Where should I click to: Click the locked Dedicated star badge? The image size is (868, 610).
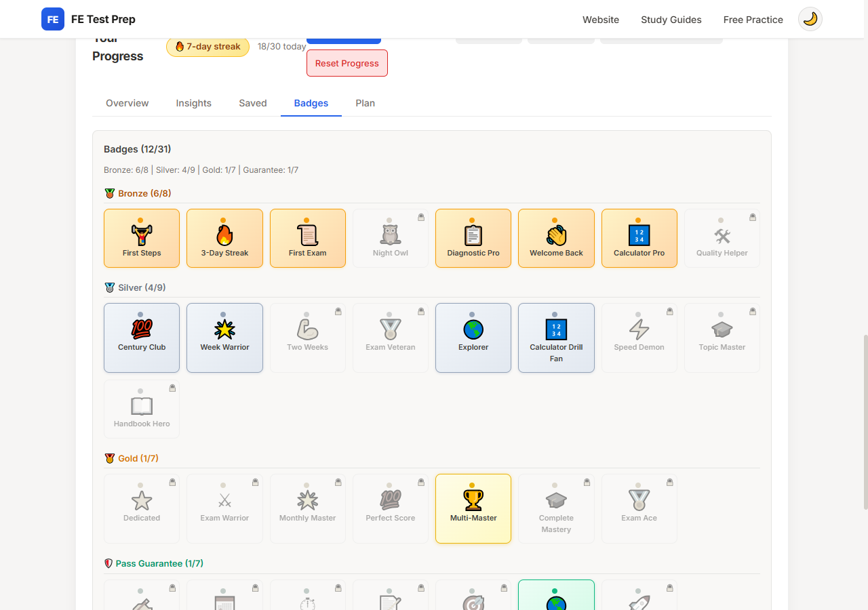142,508
